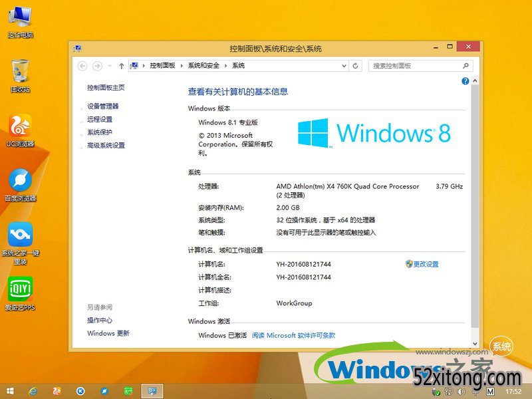Image resolution: width=532 pixels, height=399 pixels.
Task: Click the 2.00 GB memory value
Action: (x=288, y=207)
